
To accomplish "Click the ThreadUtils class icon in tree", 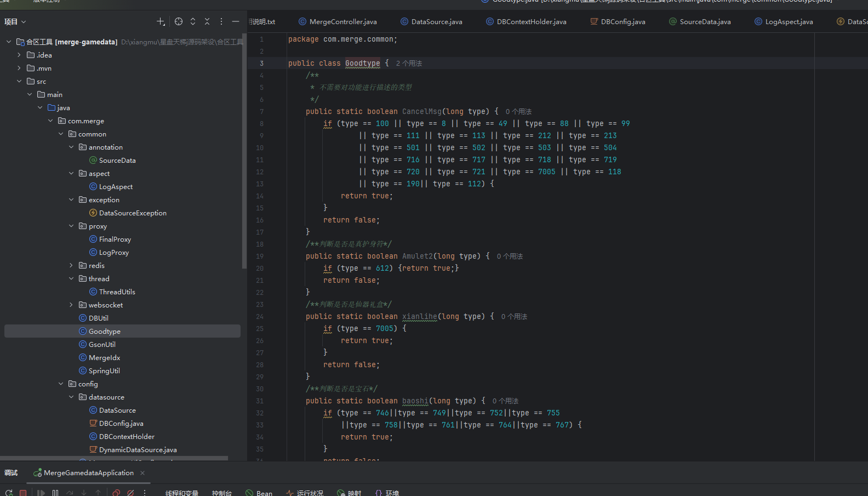I will click(93, 292).
